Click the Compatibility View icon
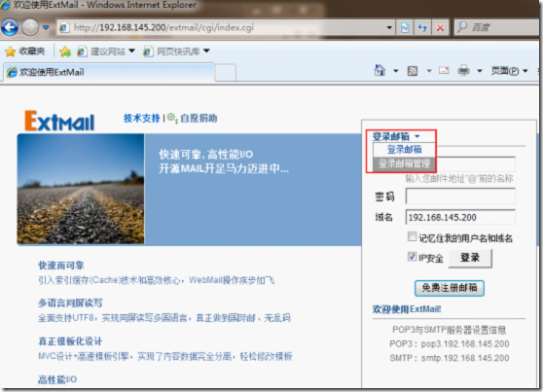 click(405, 27)
